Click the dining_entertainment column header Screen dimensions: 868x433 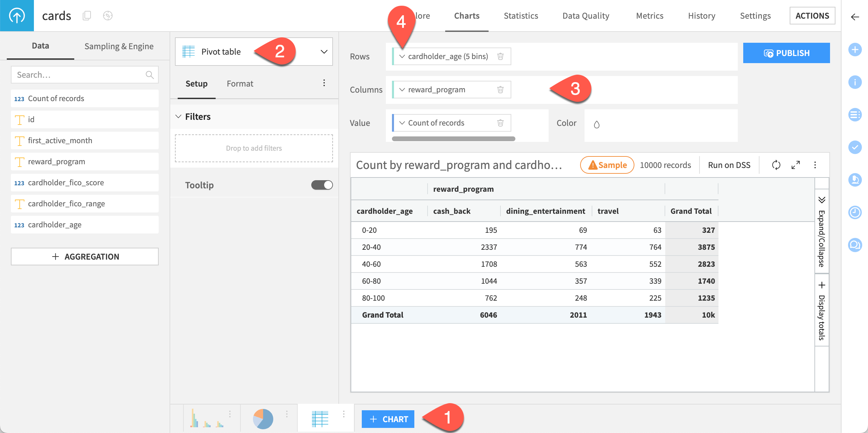(546, 211)
